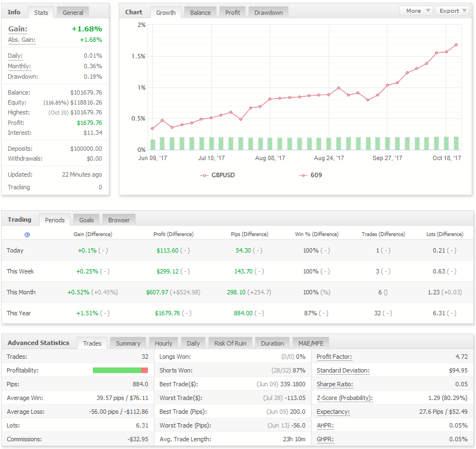Screen dimensions: 476x449
Task: Click the Abs. Gain label
Action: 21,40
